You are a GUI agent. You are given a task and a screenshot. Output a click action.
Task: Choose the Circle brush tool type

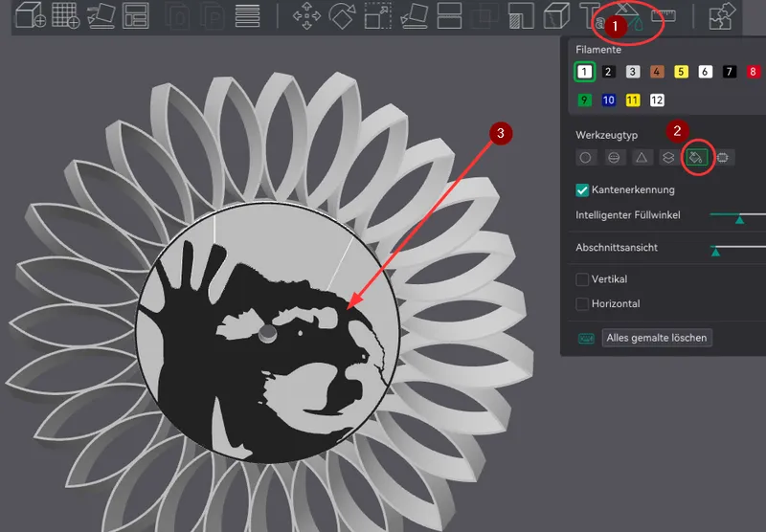585,158
